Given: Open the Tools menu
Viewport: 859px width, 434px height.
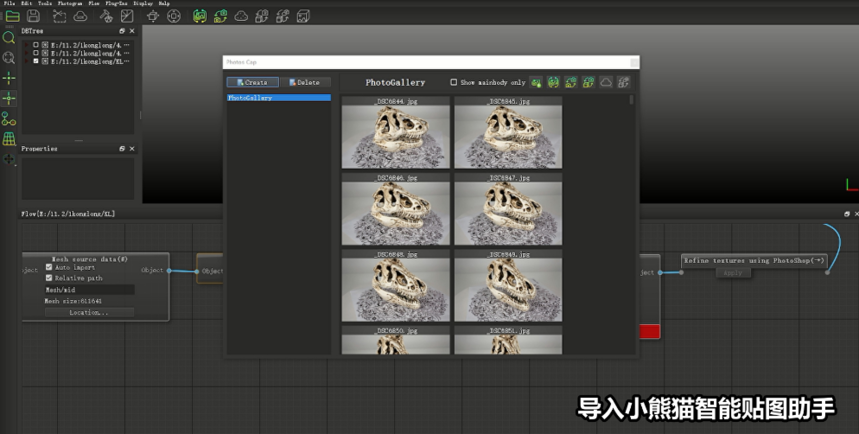Looking at the screenshot, I should 45,3.
